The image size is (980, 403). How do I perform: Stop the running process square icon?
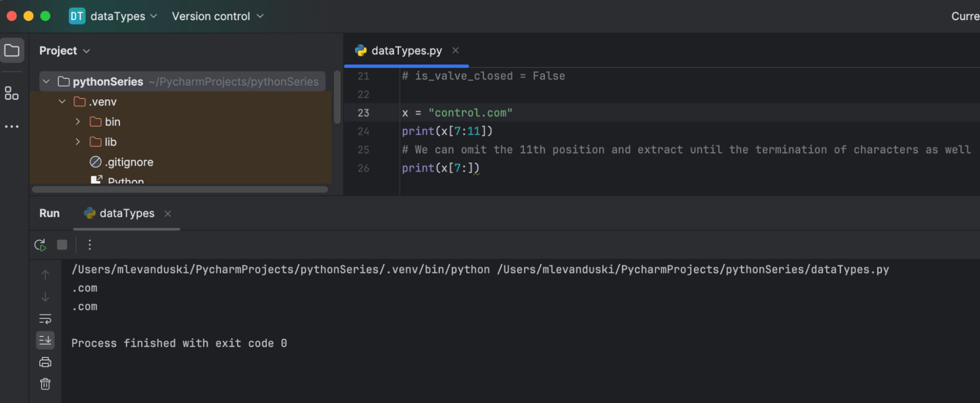[x=62, y=245]
